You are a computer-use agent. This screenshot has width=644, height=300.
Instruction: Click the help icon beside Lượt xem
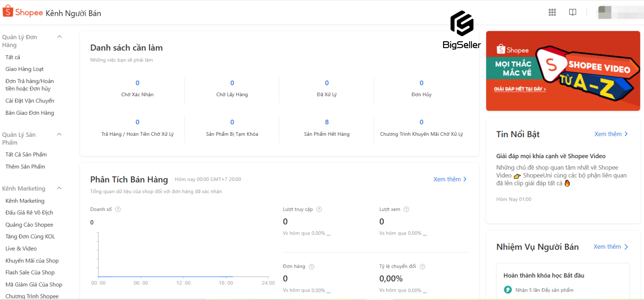pos(406,209)
